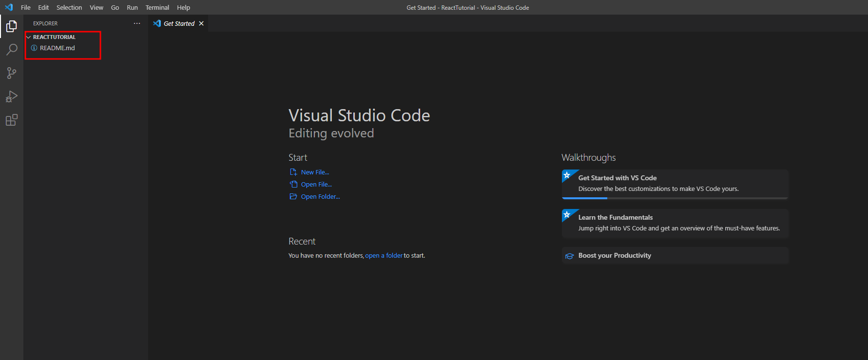Click the 'open a folder' link under Recent

point(384,255)
